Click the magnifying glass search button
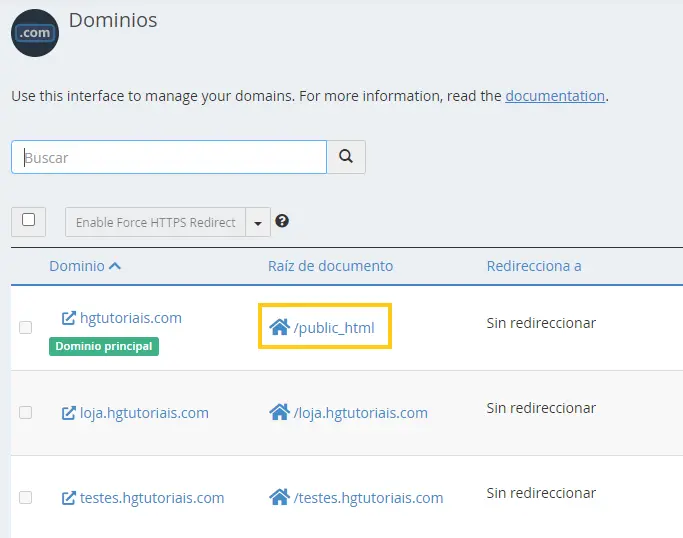 pos(346,157)
